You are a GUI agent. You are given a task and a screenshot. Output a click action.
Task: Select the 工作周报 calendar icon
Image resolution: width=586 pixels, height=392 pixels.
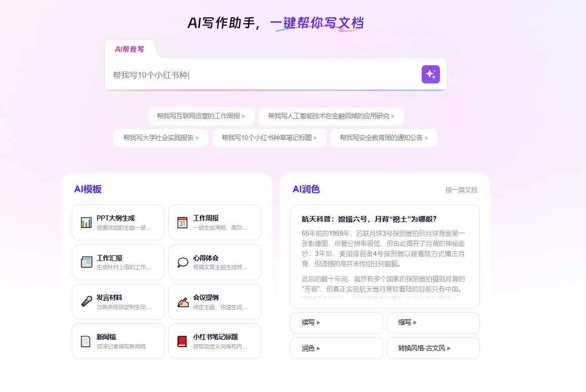183,223
